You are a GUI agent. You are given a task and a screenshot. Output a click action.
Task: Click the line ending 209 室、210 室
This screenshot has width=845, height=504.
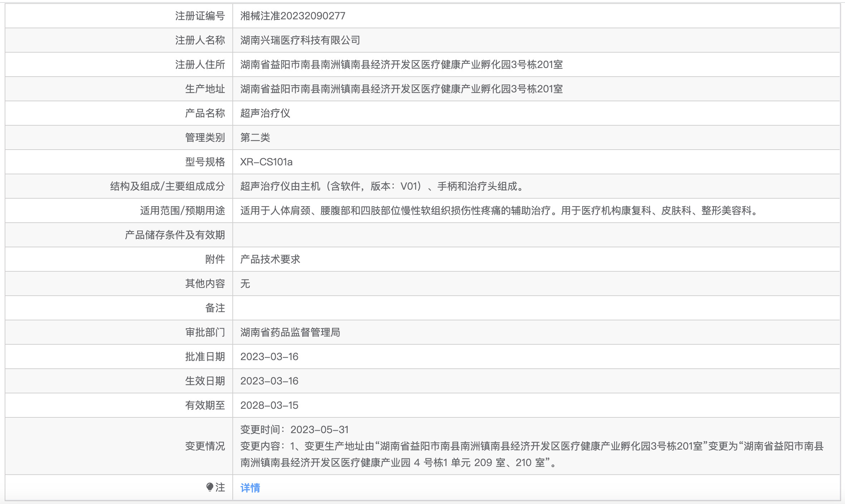[x=399, y=462]
